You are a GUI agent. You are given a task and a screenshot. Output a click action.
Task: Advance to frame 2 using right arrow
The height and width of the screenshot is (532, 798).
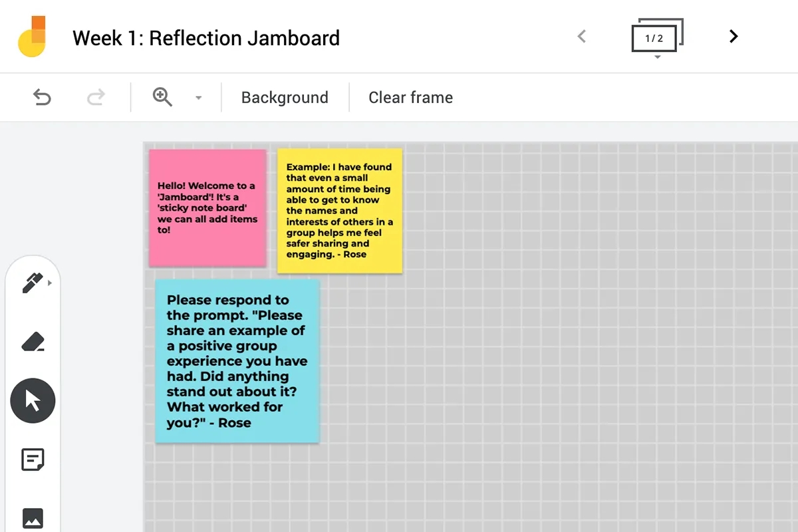point(733,36)
